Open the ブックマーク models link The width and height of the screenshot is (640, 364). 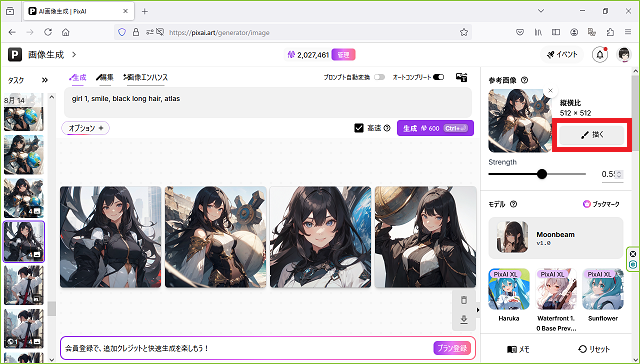pos(601,204)
